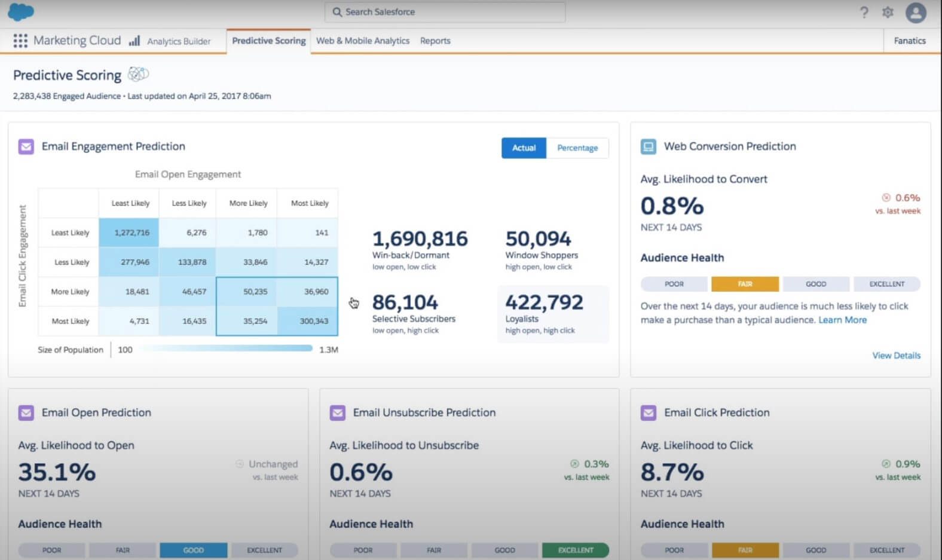Open View Details for Web Conversion
This screenshot has width=942, height=560.
point(896,356)
